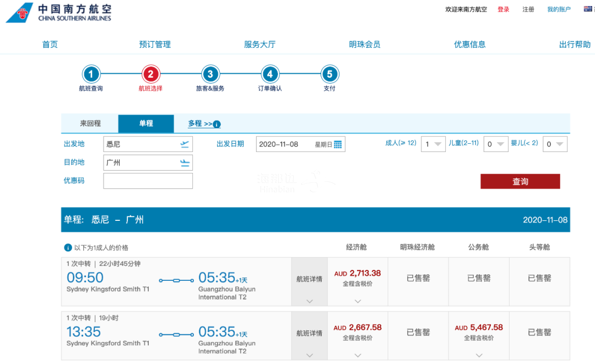This screenshot has height=364, width=595.
Task: Click route line icon of 13:35 flight
Action: click(x=176, y=335)
